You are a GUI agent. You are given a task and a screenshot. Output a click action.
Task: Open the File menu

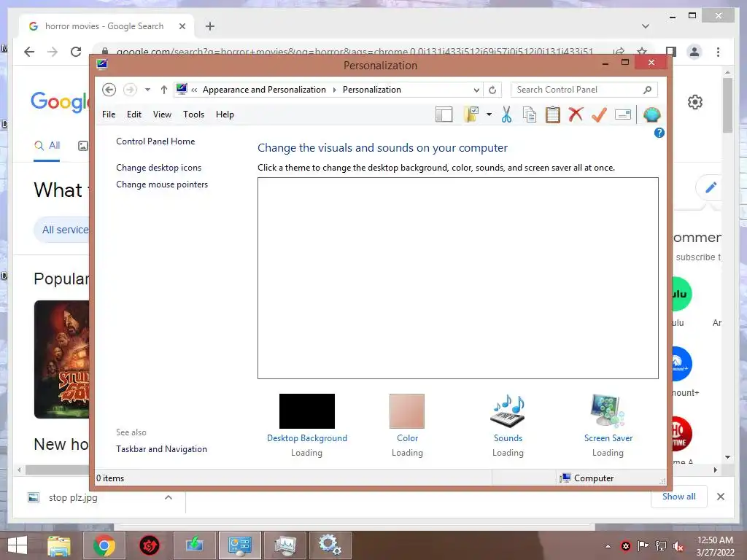[109, 114]
